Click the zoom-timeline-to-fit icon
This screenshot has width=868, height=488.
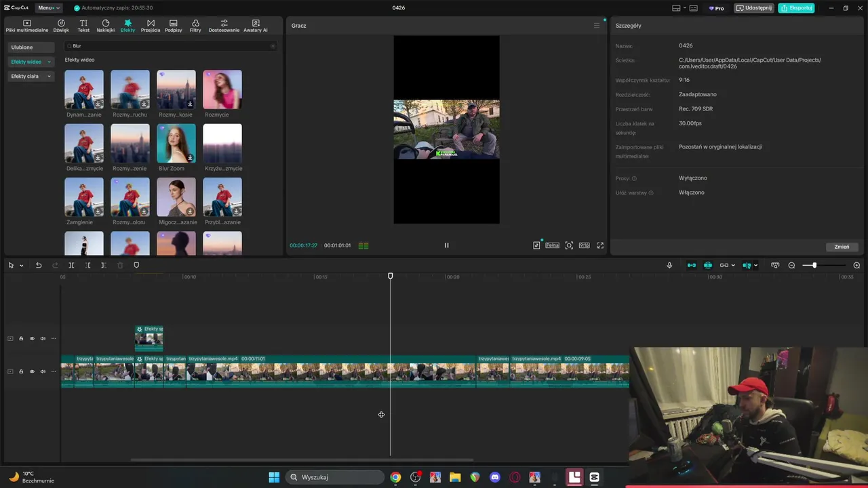[775, 265]
